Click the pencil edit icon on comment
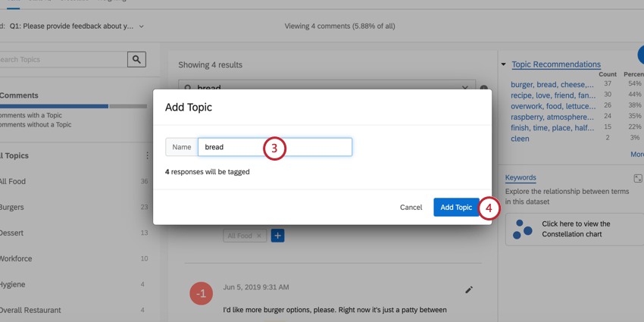 coord(469,289)
